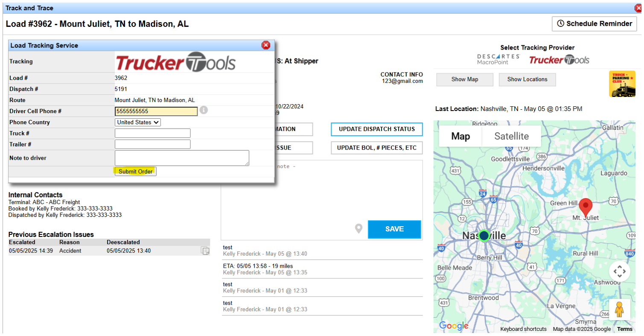The height and width of the screenshot is (336, 644).
Task: Click the Load # value 3962 in dialog
Action: 121,78
